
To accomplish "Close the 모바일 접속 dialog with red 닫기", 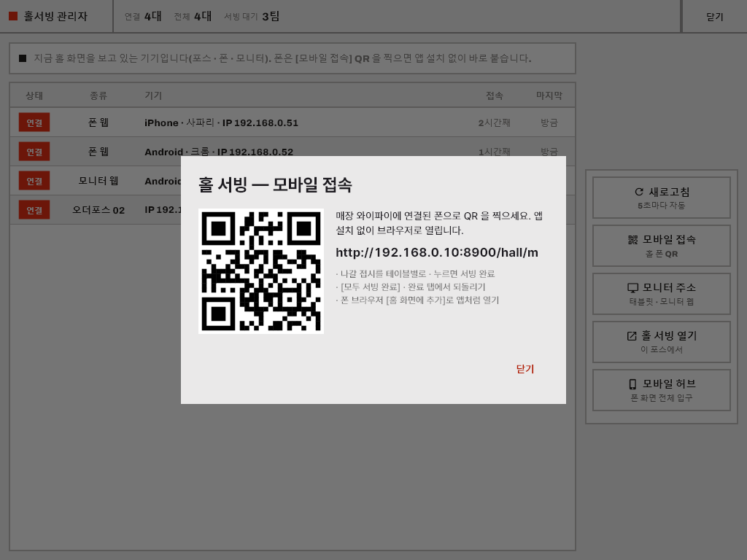I will coord(525,369).
